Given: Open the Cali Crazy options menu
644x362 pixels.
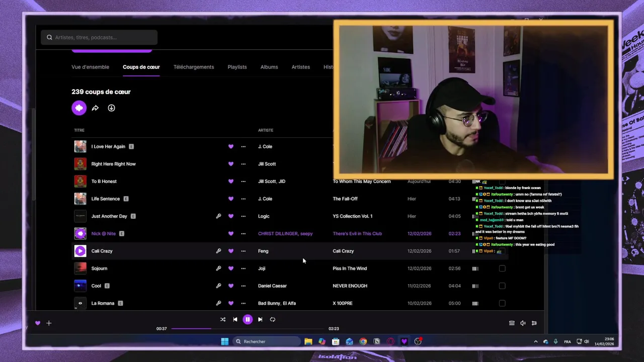Looking at the screenshot, I should [x=244, y=251].
